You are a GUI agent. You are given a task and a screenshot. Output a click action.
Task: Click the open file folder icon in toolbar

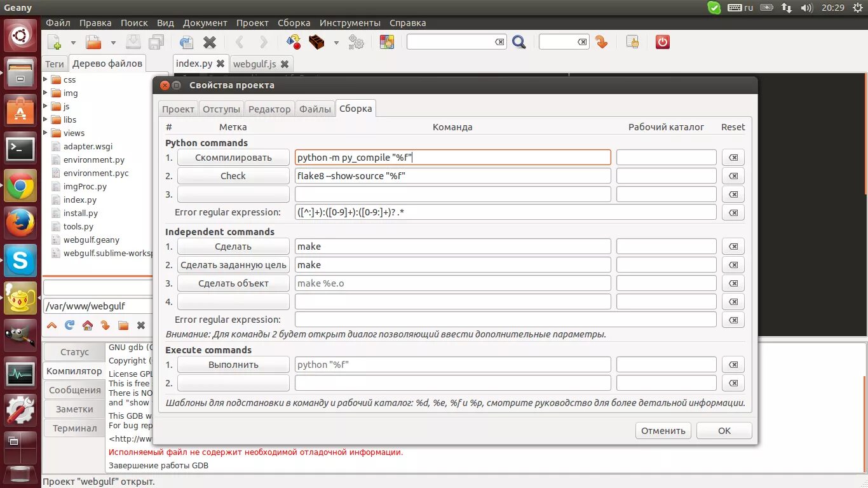(x=94, y=43)
